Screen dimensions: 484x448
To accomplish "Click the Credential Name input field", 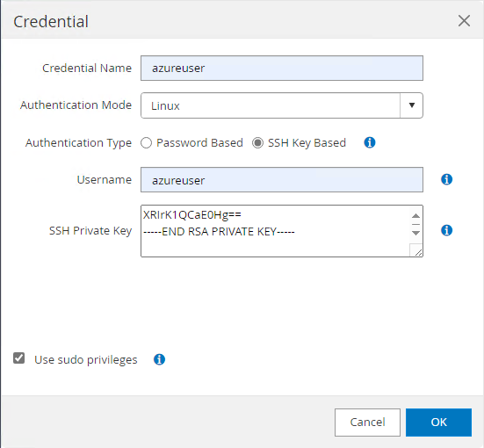I will pos(281,68).
